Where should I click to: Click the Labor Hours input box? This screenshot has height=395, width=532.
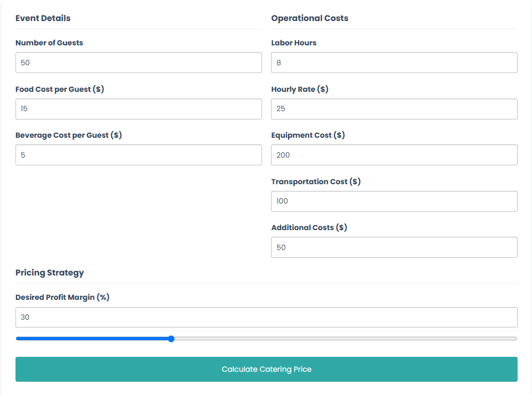[394, 63]
